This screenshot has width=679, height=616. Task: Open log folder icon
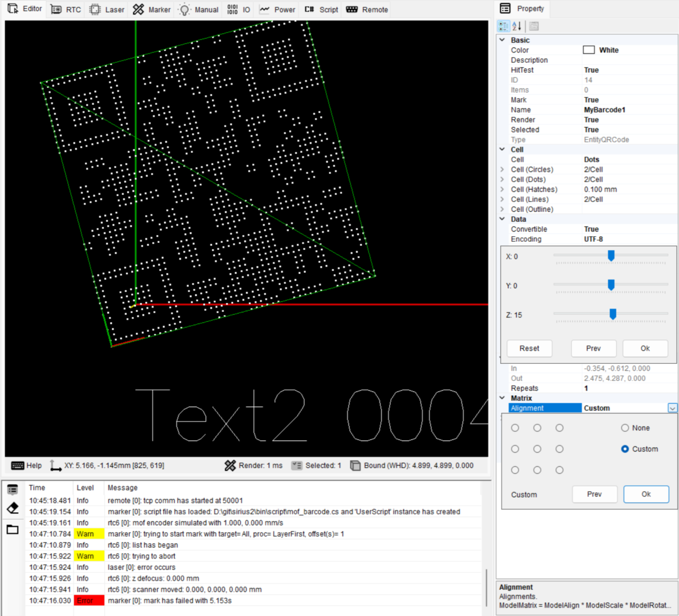pos(13,529)
